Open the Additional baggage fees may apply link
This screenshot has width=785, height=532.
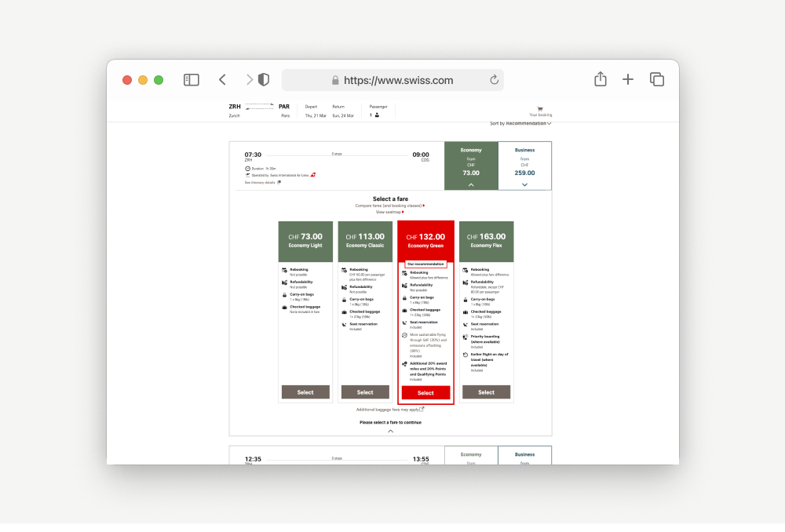pyautogui.click(x=388, y=410)
